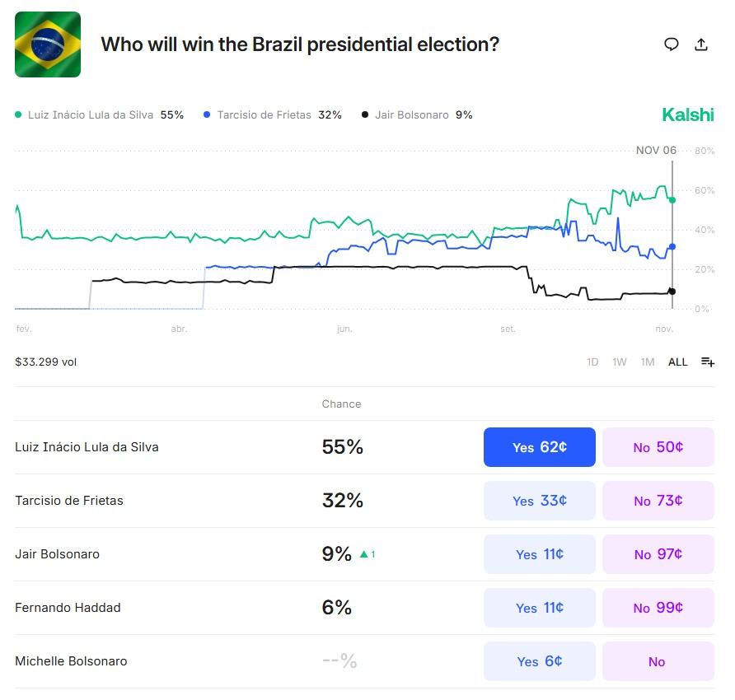Toggle green Lula legend dot
735x700 pixels.
[18, 115]
